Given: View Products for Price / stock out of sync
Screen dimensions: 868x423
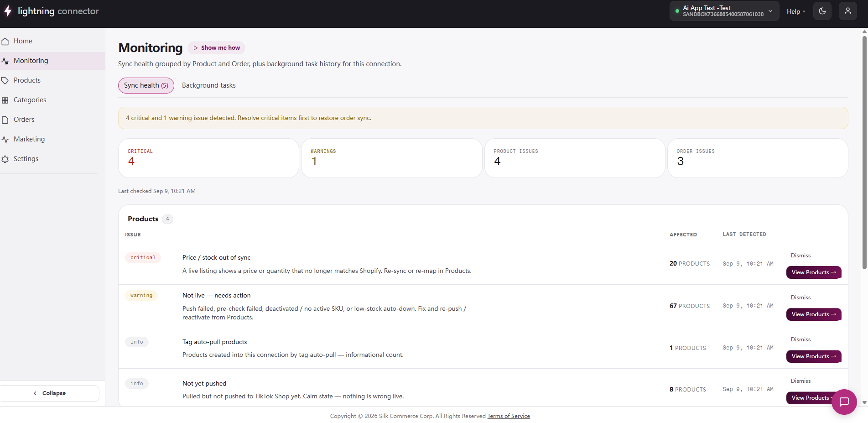Looking at the screenshot, I should click(x=814, y=272).
